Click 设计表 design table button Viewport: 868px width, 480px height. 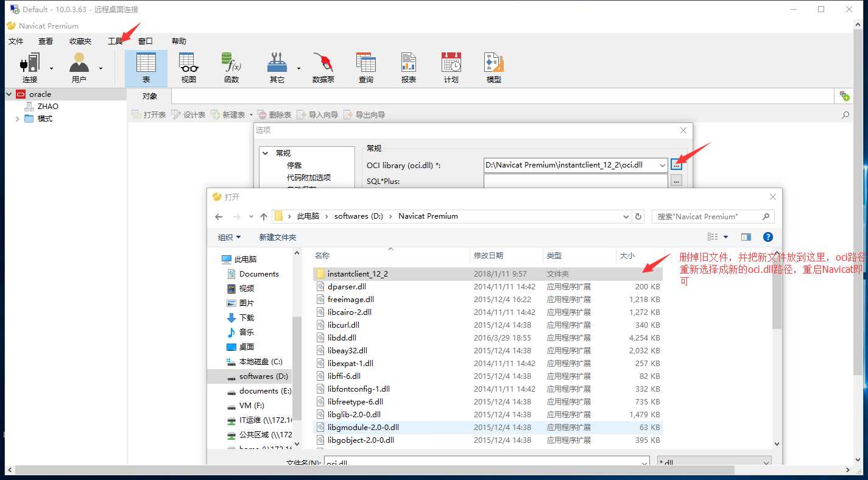coord(188,115)
